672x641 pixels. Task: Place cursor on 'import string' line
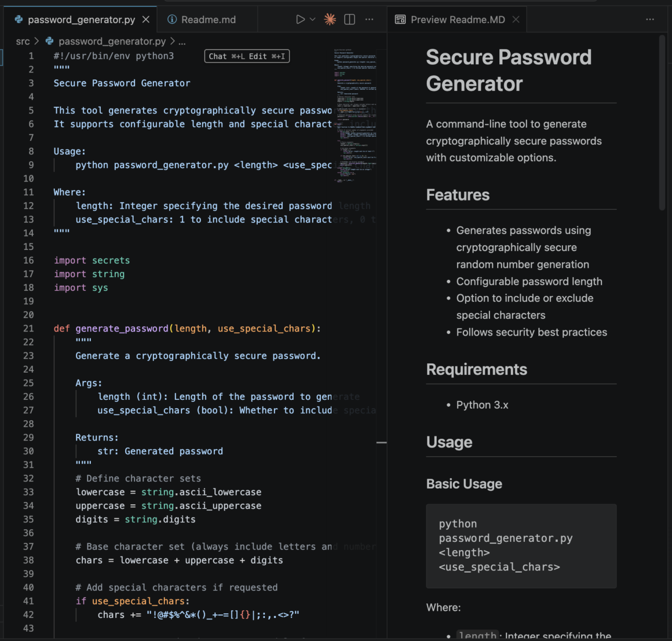(x=89, y=274)
